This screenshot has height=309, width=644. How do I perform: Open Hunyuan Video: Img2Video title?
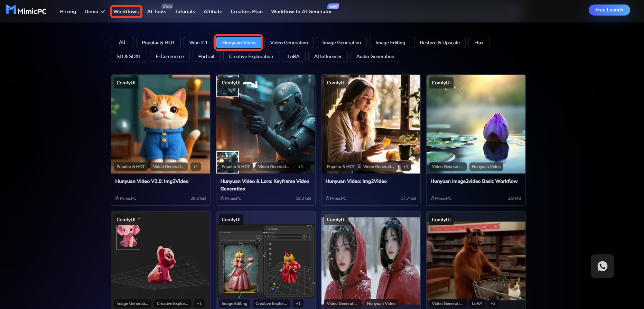[356, 181]
